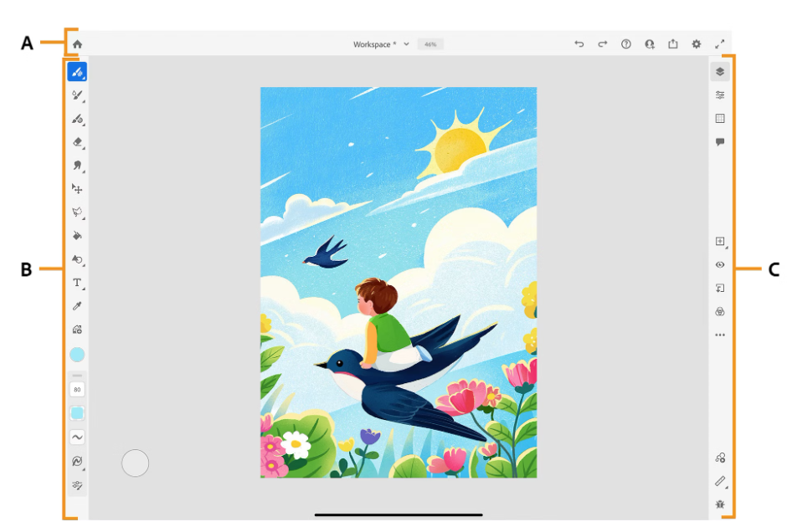
Task: Toggle the precision grid panel
Action: [720, 119]
